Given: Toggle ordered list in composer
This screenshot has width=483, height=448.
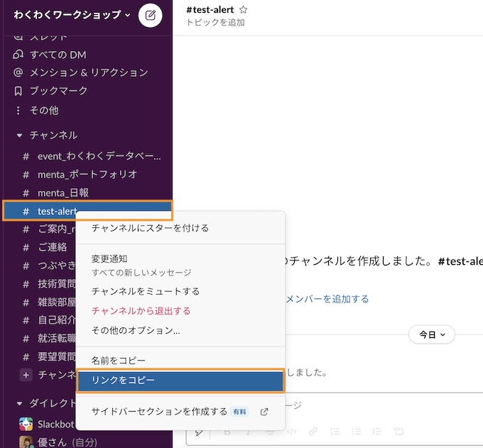Looking at the screenshot, I should (x=335, y=432).
